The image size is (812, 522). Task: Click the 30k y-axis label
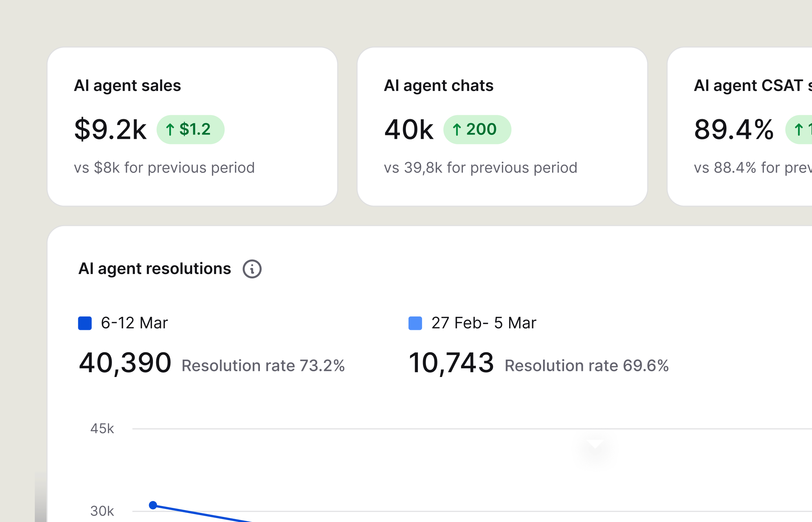coord(102,511)
